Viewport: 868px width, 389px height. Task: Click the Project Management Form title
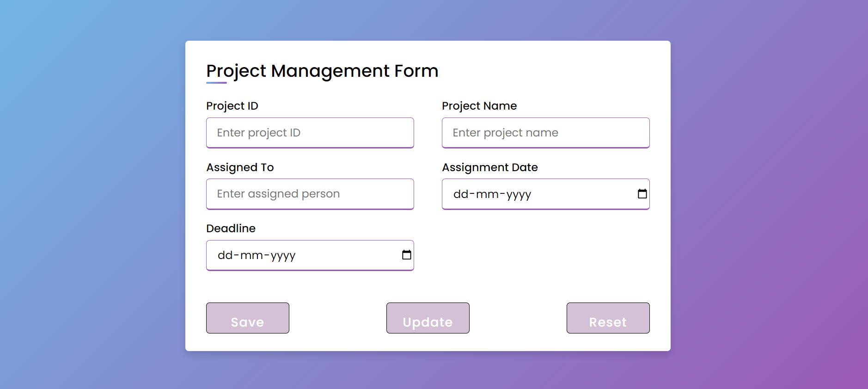[322, 71]
